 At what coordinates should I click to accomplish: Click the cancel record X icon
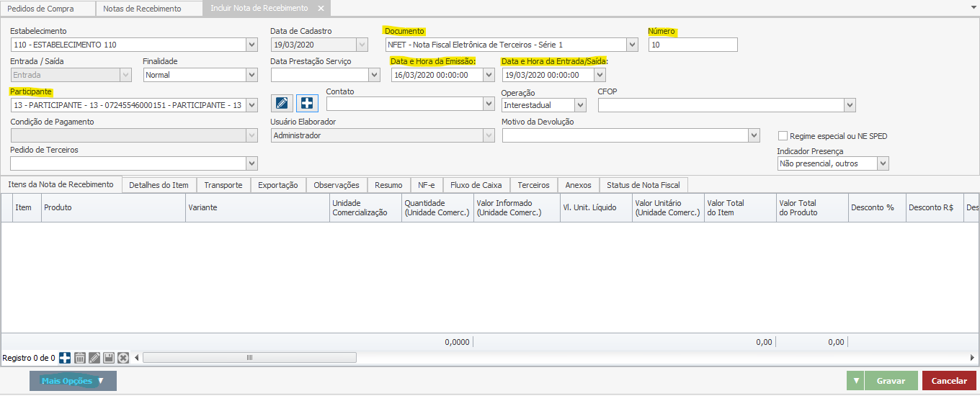pyautogui.click(x=123, y=358)
